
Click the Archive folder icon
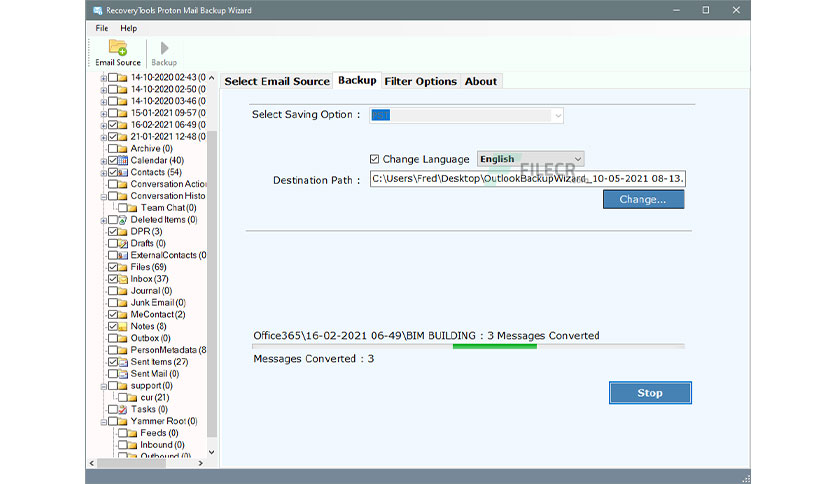pos(123,149)
